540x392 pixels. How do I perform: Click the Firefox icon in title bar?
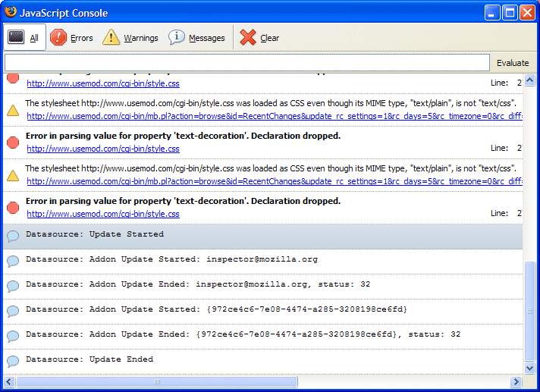[11, 12]
